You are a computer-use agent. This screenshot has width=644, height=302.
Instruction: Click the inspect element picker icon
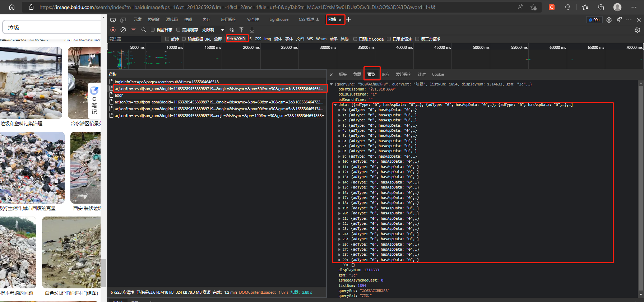(113, 20)
